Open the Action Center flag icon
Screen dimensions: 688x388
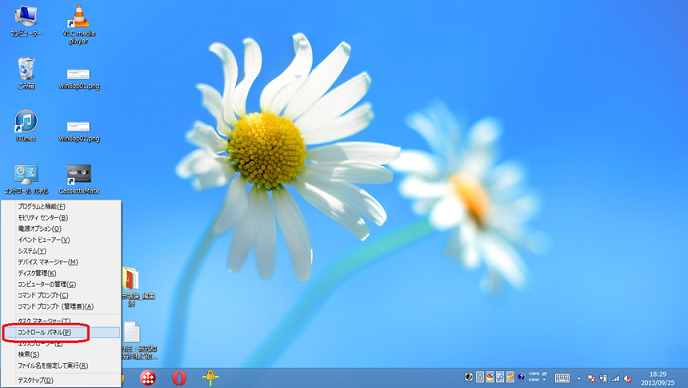point(591,378)
